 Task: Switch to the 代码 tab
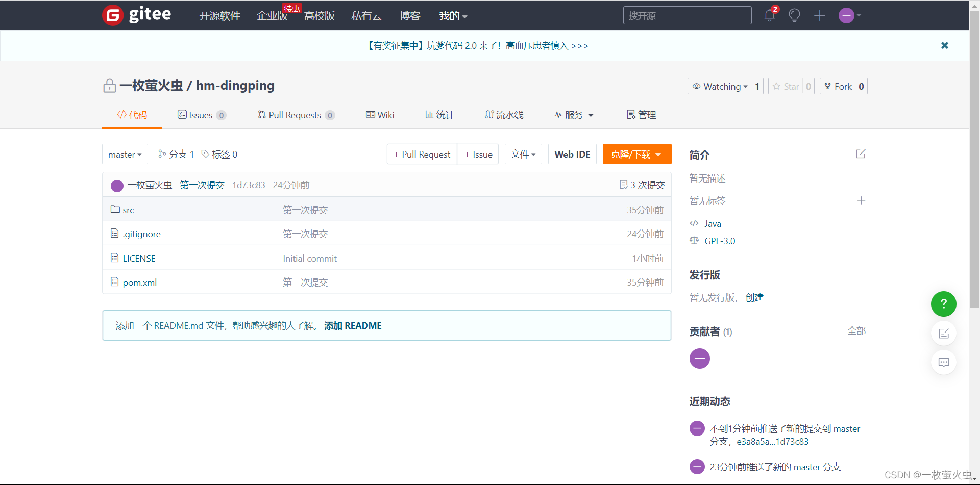(132, 115)
